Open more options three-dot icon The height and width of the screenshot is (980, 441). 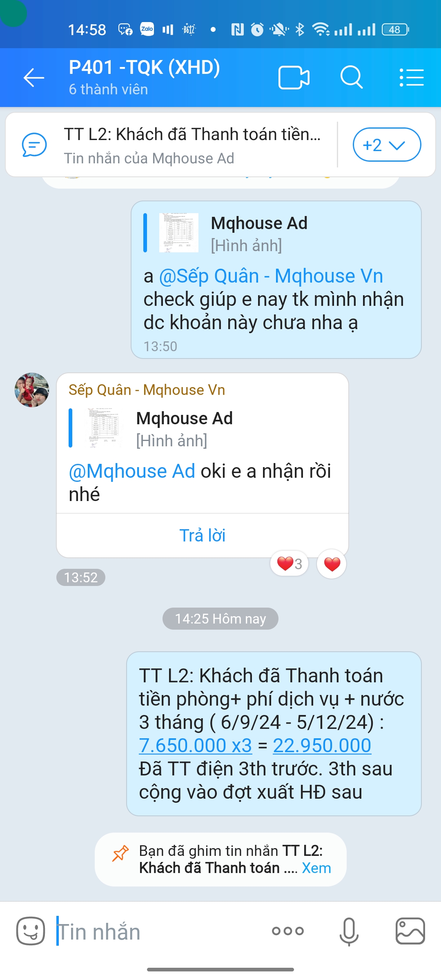pyautogui.click(x=288, y=931)
